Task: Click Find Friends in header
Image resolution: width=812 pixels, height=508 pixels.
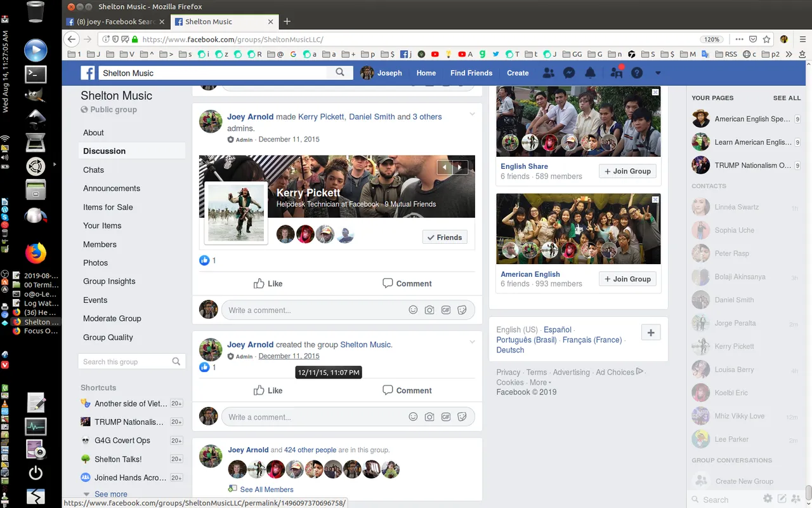Action: (x=471, y=73)
